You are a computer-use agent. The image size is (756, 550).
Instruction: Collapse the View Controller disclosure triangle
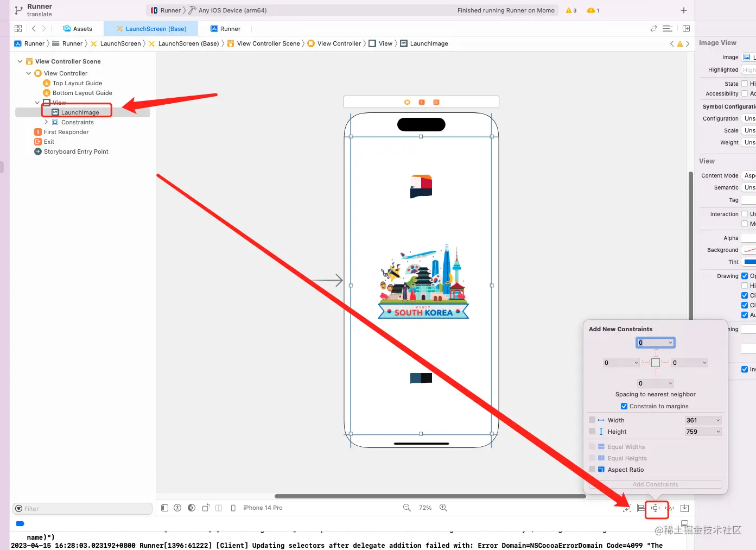coord(29,73)
